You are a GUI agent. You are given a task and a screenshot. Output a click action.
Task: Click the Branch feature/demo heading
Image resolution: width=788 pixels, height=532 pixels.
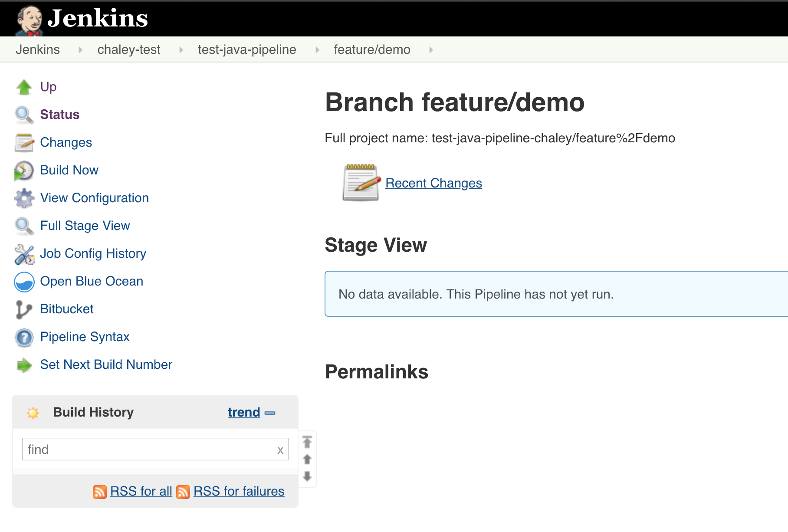click(455, 102)
